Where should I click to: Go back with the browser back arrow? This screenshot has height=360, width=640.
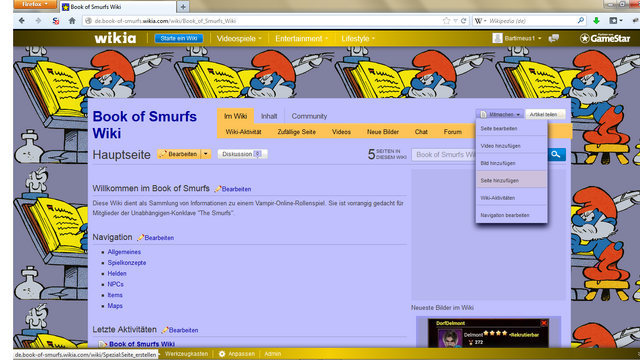tap(22, 21)
